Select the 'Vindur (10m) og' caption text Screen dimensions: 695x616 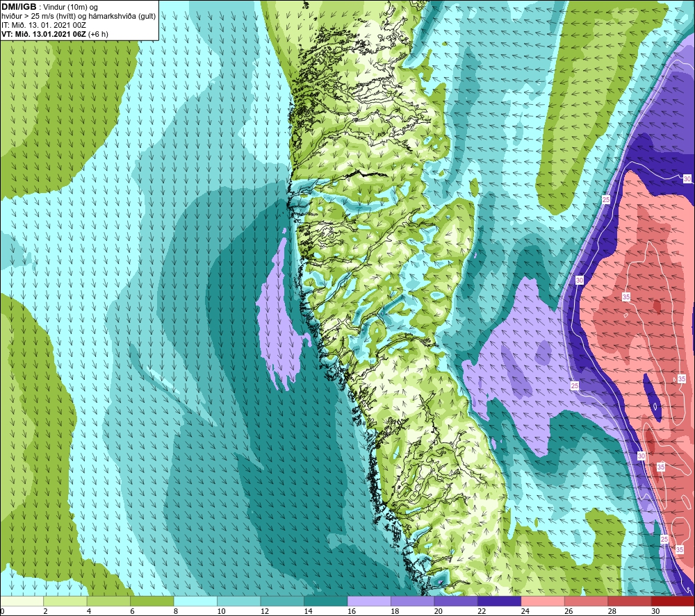[71, 8]
